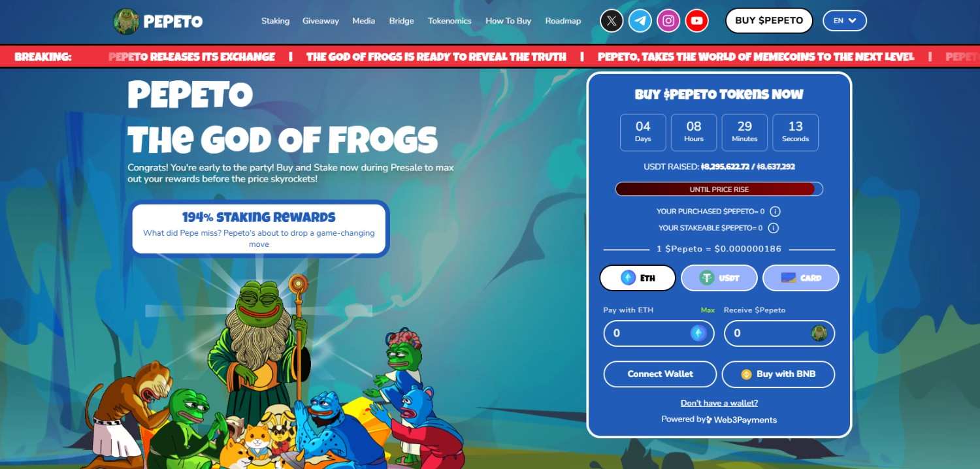Click the Pepeto coin icon in Receive field
Image resolution: width=980 pixels, height=469 pixels.
click(819, 333)
